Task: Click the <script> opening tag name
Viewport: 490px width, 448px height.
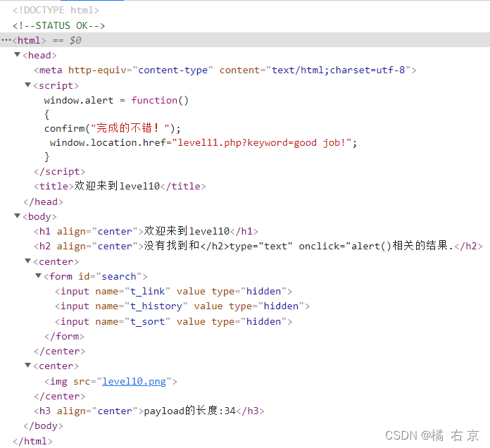Action: point(56,86)
